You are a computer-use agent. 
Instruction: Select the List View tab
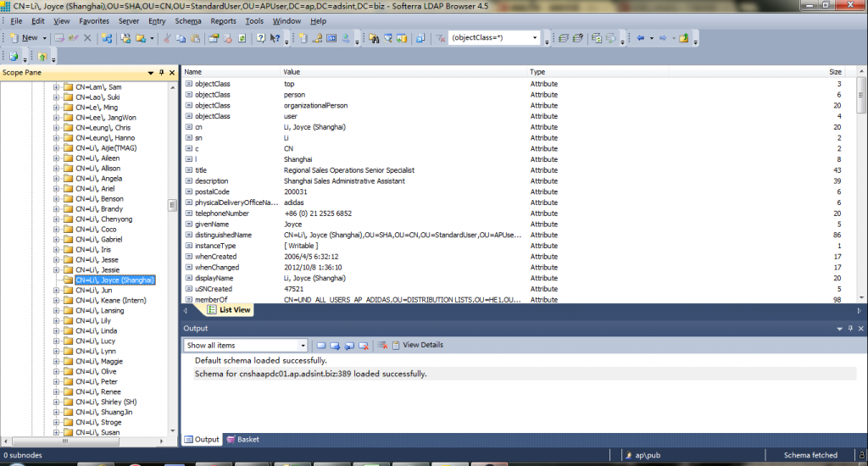pyautogui.click(x=229, y=310)
